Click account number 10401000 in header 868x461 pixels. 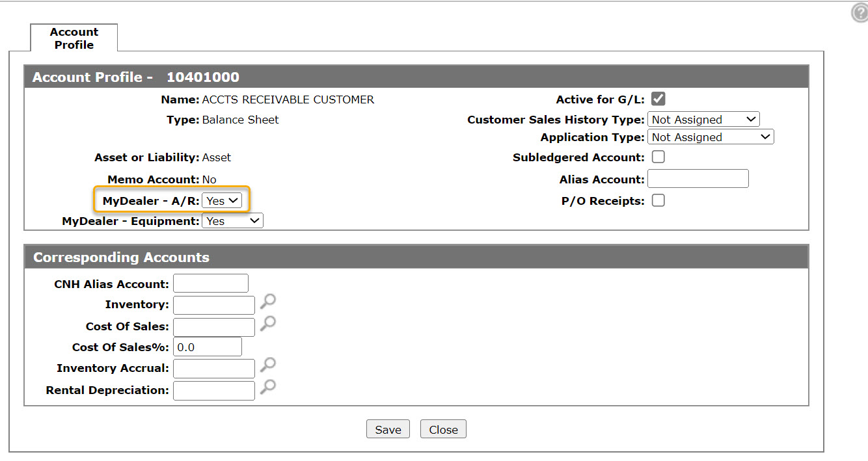[203, 77]
